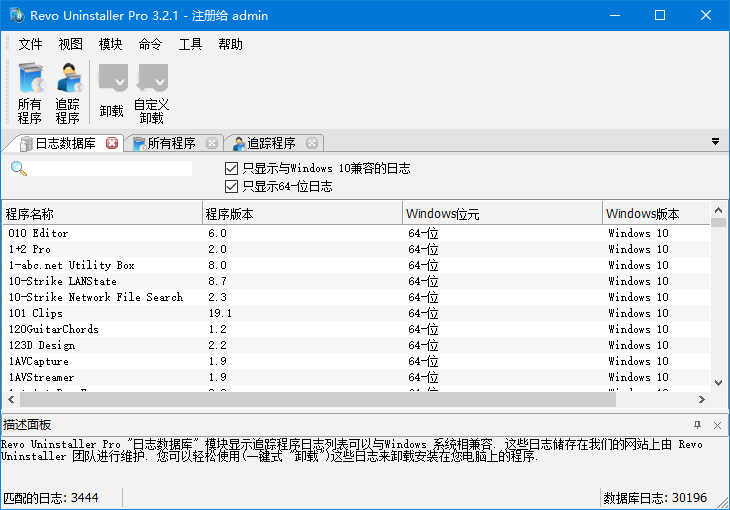Click 64-位 cell in 010 Editor row

tap(423, 233)
